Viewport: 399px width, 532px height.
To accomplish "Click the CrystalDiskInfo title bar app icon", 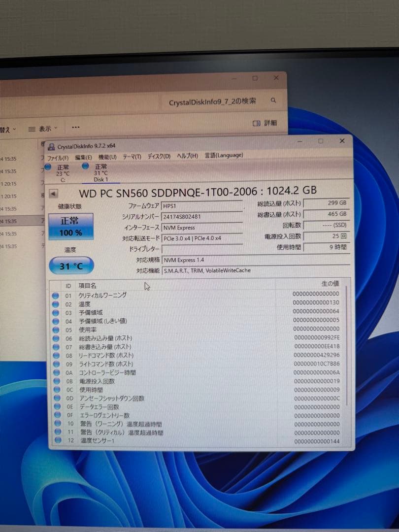I will (x=51, y=147).
